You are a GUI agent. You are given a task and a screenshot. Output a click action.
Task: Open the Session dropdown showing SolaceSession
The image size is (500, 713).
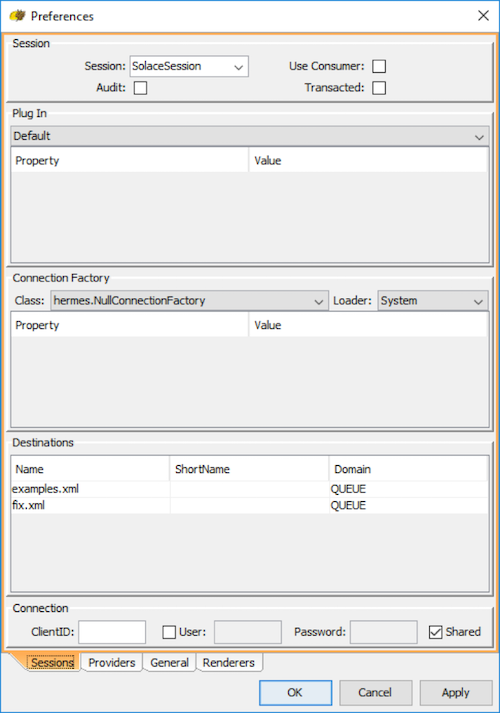[x=189, y=66]
